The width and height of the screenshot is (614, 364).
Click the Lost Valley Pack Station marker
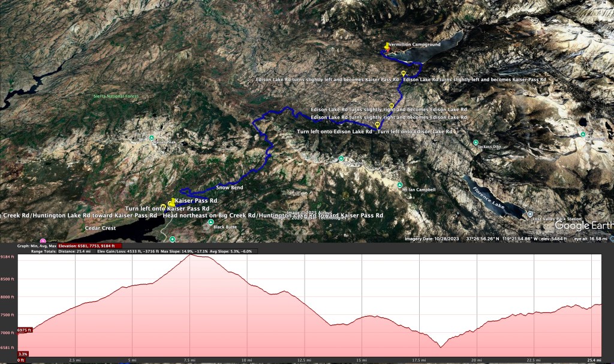pyautogui.click(x=530, y=214)
